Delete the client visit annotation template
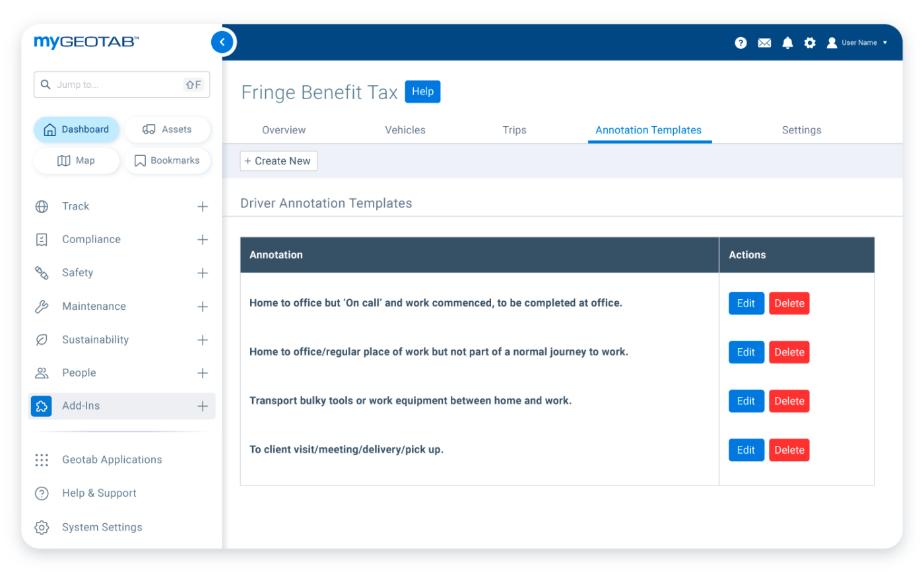 click(789, 450)
